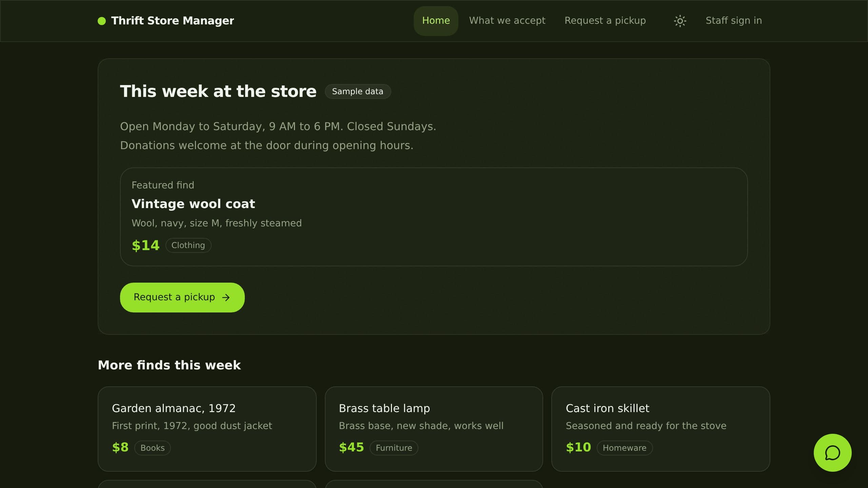This screenshot has height=488, width=868.
Task: Click the green dot logo icon
Action: point(102,21)
